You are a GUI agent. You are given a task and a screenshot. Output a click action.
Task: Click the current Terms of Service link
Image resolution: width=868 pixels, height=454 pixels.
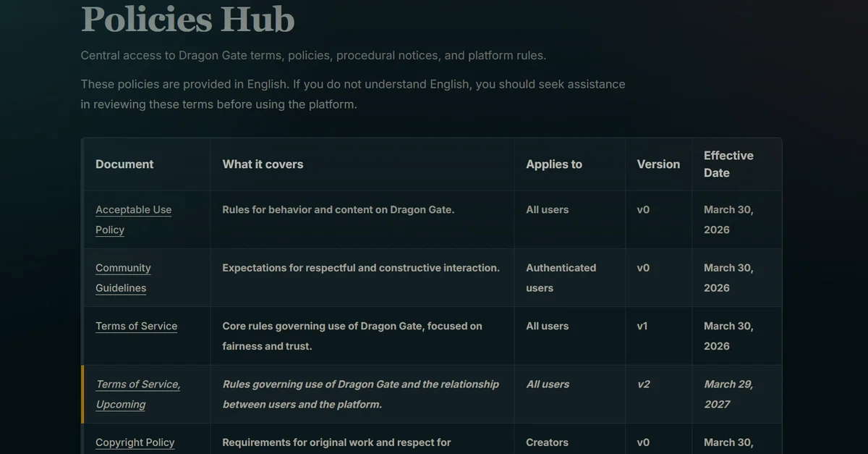tap(136, 326)
